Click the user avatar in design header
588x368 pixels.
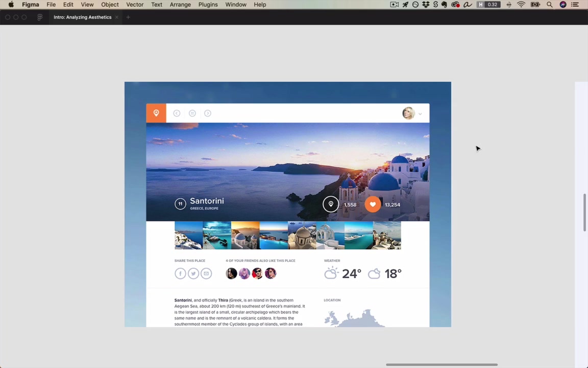pyautogui.click(x=408, y=113)
